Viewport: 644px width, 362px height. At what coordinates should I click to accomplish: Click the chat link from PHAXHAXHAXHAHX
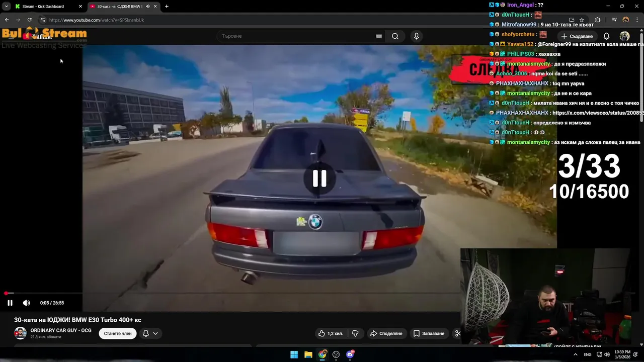click(x=598, y=113)
